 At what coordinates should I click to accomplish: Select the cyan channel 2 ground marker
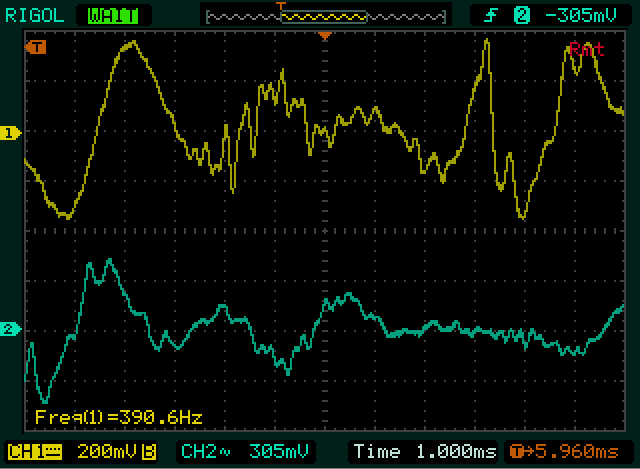click(11, 329)
